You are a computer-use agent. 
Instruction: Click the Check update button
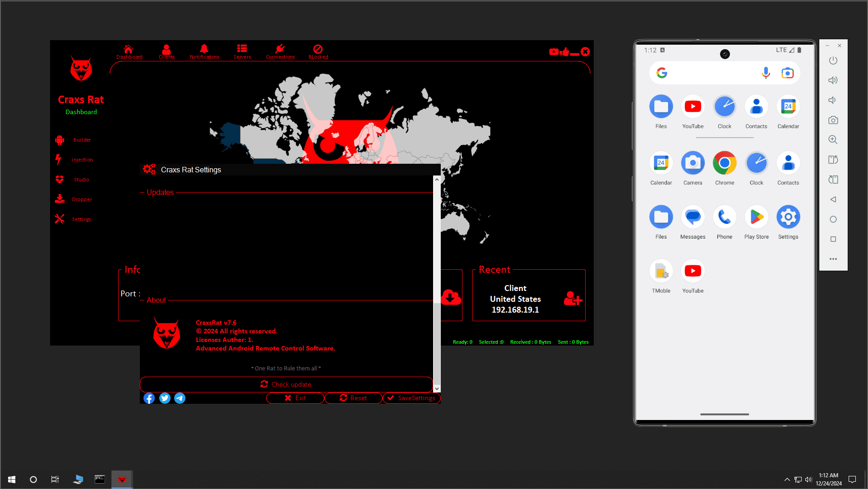pos(286,384)
